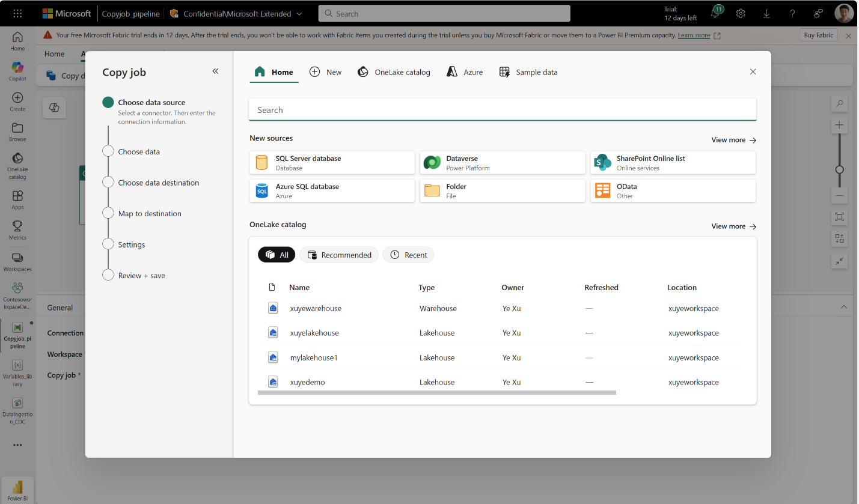Expand the sensitivity label dropdown

[299, 14]
